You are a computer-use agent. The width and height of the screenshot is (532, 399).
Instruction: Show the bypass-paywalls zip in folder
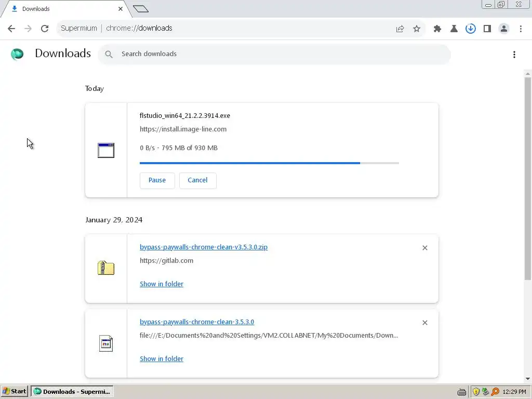click(162, 284)
